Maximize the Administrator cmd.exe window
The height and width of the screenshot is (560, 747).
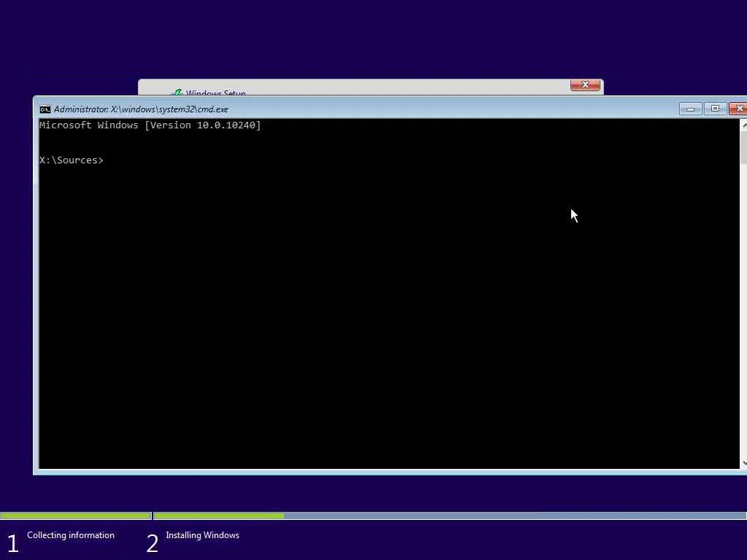(715, 109)
